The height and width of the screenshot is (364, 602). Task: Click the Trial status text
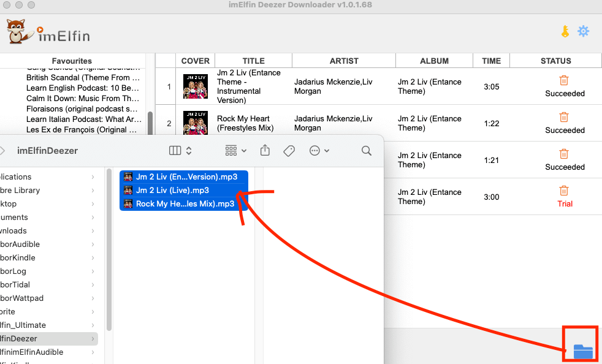[x=565, y=204]
